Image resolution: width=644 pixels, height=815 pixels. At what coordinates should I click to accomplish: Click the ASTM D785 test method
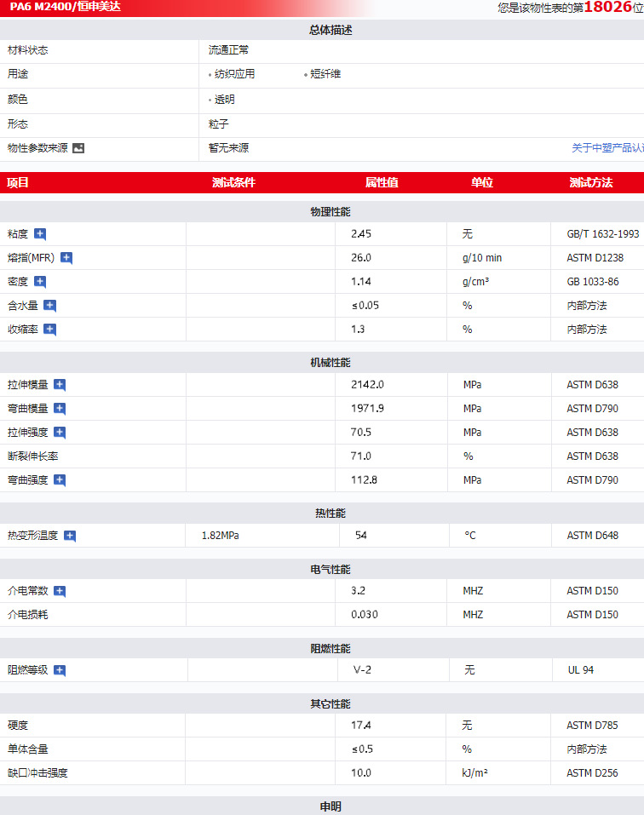593,726
